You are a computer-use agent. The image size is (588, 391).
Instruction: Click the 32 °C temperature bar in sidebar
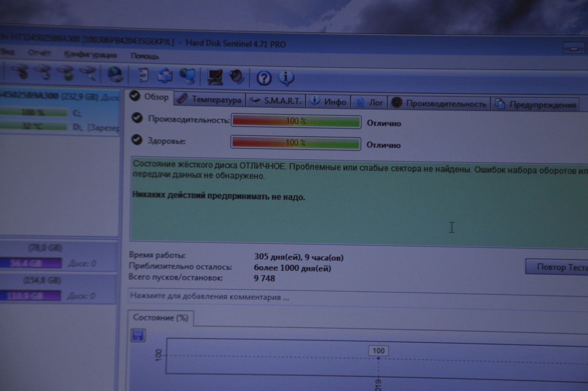click(33, 126)
